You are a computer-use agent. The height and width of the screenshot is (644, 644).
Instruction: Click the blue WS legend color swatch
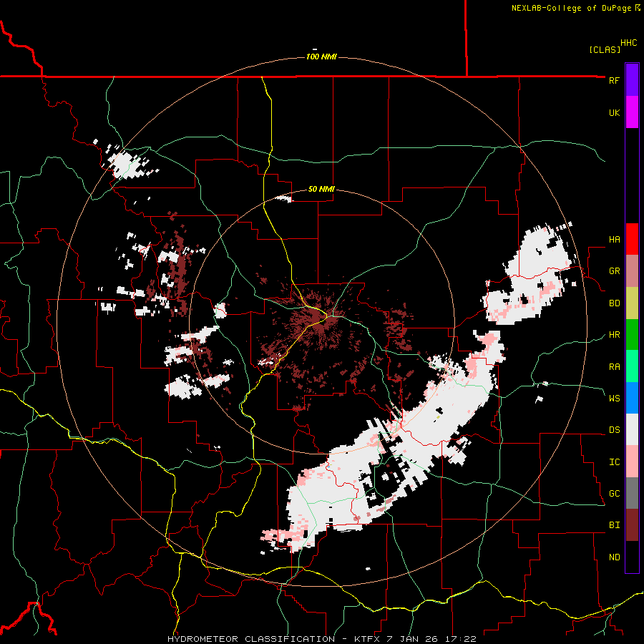tap(632, 398)
